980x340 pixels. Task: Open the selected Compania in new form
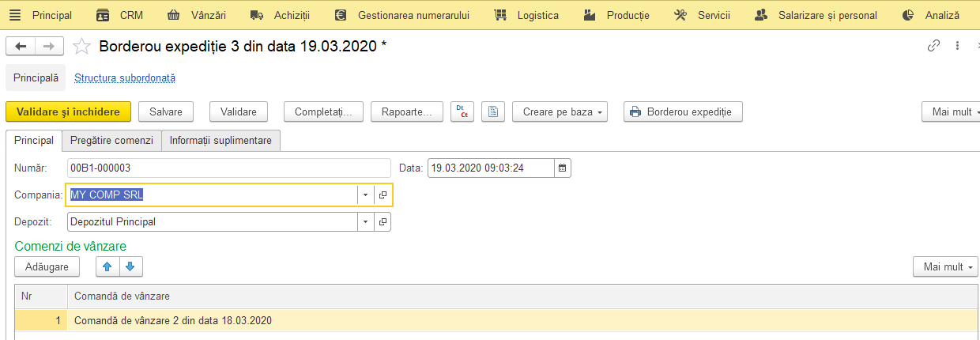coord(383,195)
